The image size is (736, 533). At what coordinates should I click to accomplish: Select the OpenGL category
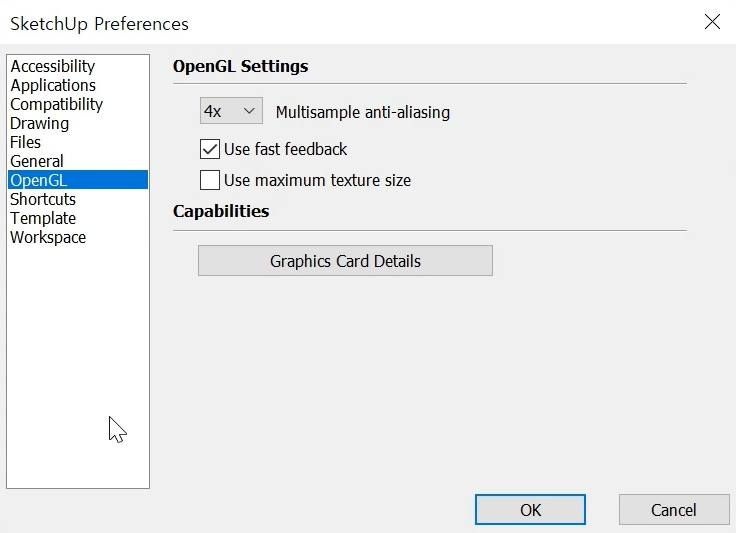click(x=78, y=180)
